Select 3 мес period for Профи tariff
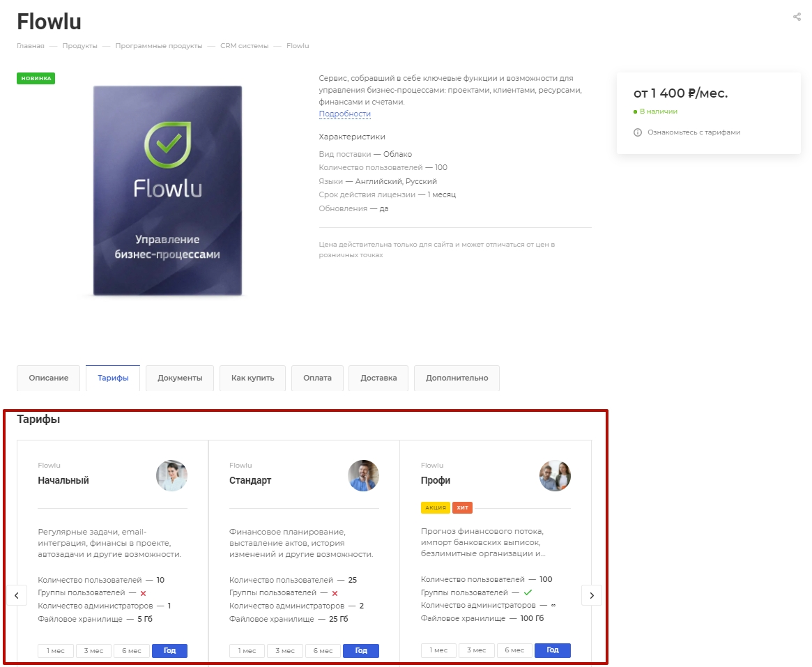 pyautogui.click(x=477, y=650)
